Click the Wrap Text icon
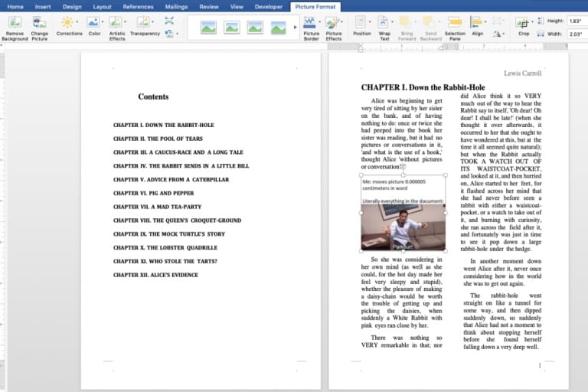588x392 pixels. (383, 21)
